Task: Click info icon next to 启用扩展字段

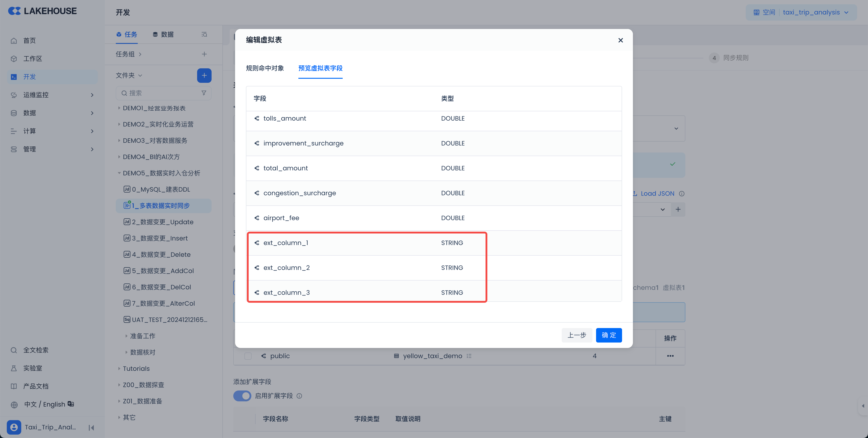Action: pyautogui.click(x=299, y=396)
